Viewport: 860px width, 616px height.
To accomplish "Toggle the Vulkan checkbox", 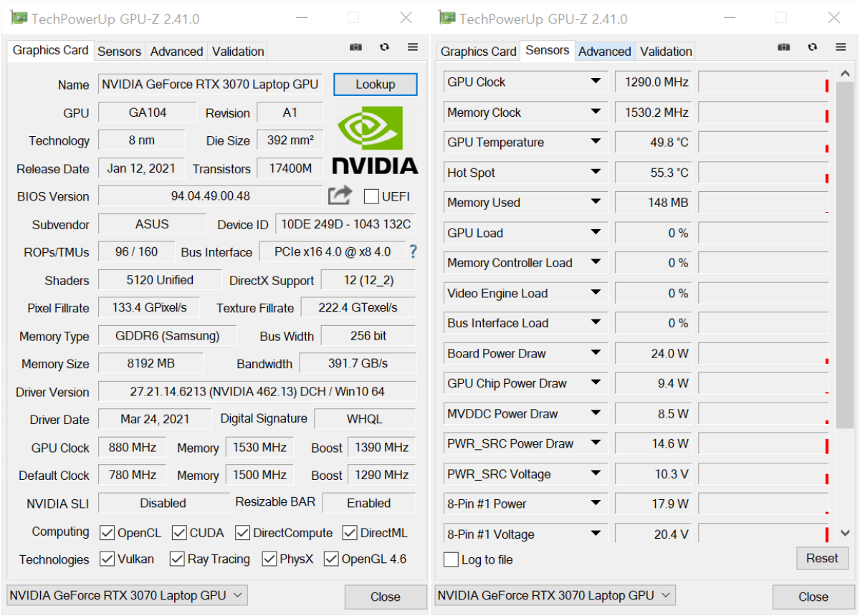I will [107, 559].
